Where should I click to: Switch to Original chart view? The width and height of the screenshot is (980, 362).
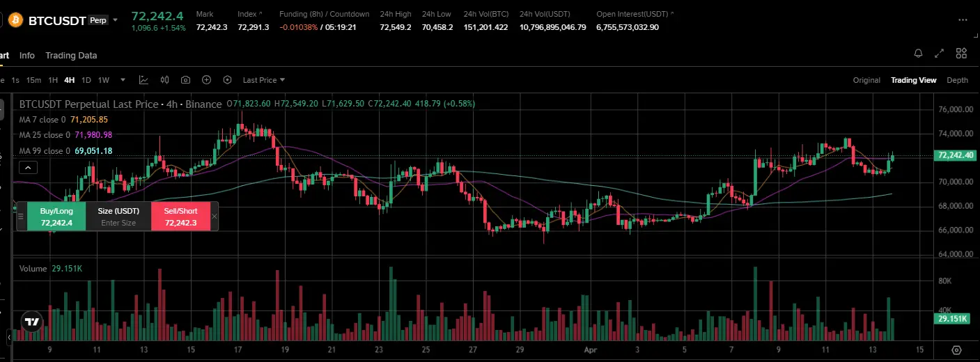(x=866, y=80)
